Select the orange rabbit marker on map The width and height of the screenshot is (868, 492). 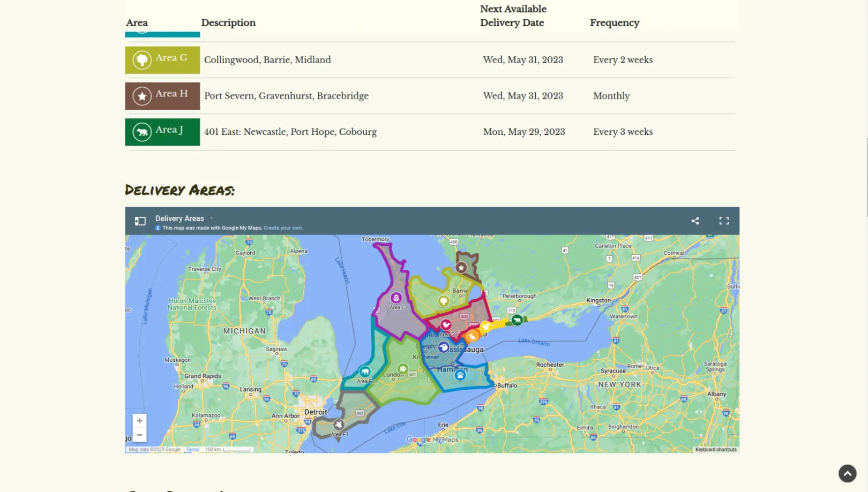pyautogui.click(x=472, y=336)
